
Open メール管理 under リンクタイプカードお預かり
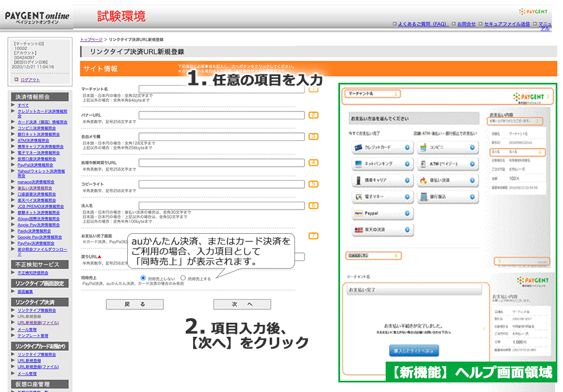tap(27, 373)
